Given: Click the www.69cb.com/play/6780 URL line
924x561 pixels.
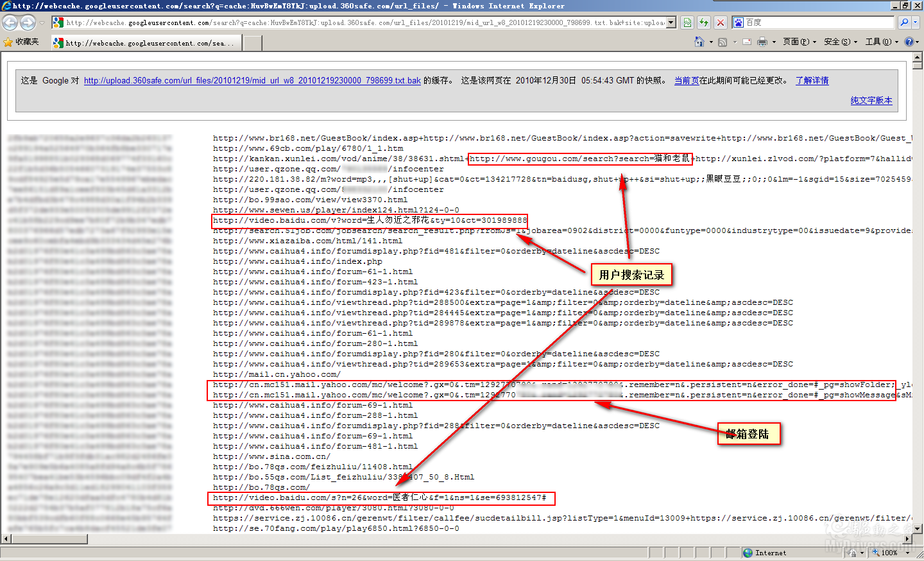Looking at the screenshot, I should coord(308,148).
